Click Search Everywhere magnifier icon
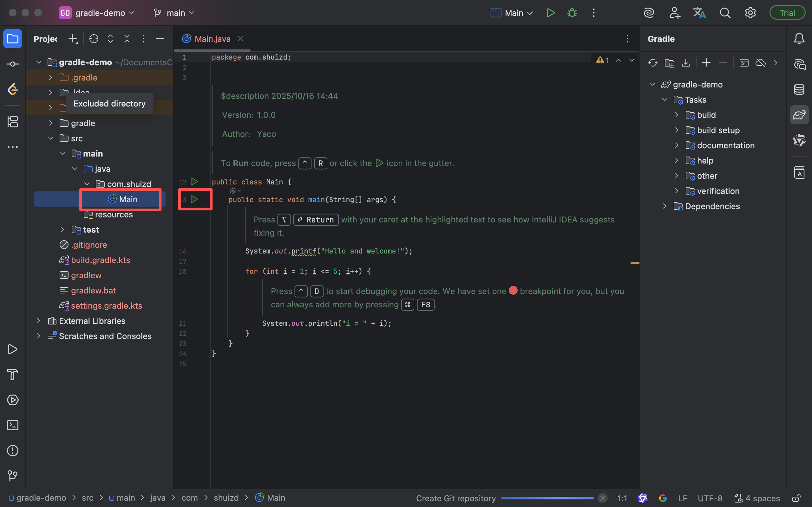This screenshot has height=507, width=812. [725, 13]
